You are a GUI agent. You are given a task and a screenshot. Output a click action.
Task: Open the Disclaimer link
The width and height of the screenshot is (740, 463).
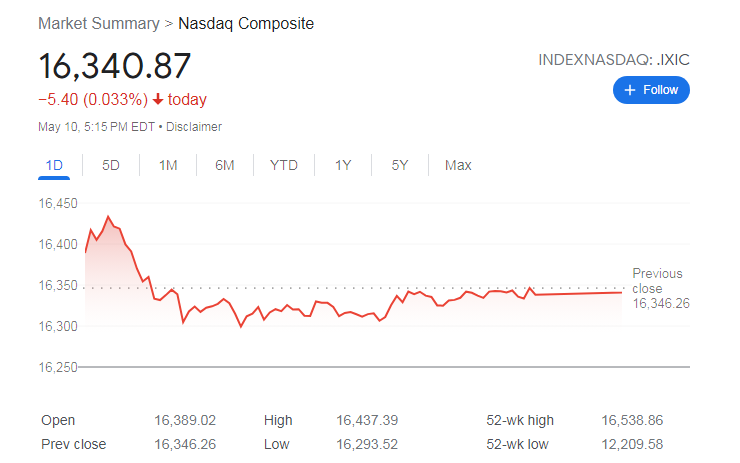(x=194, y=127)
